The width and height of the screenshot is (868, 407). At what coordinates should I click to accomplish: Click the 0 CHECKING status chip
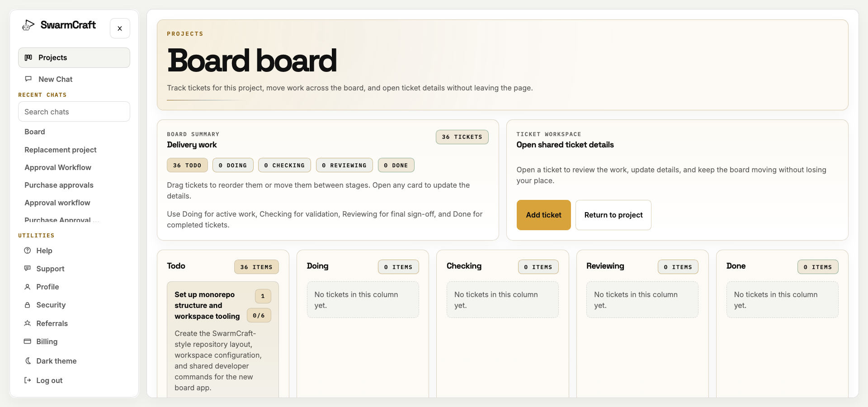click(x=284, y=166)
